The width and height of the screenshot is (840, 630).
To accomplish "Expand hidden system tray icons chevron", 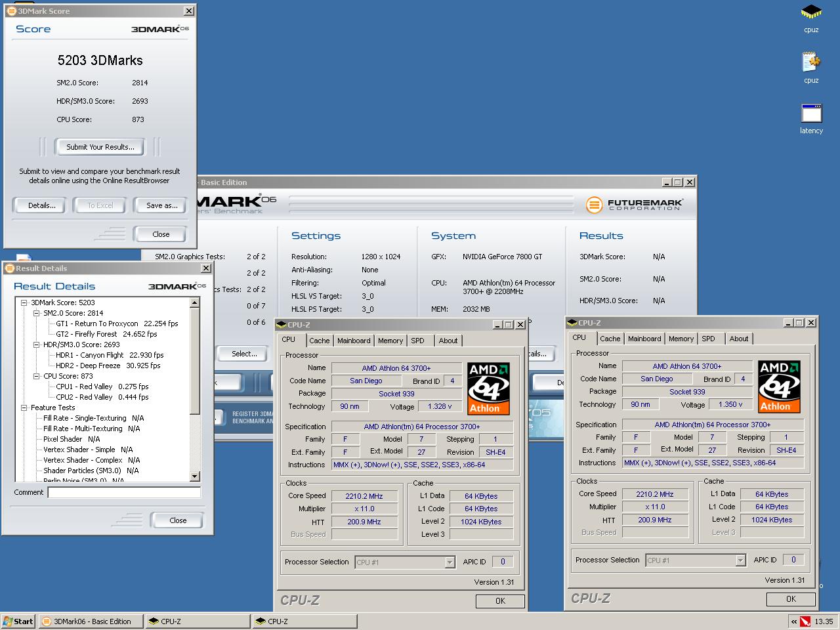I will click(793, 621).
